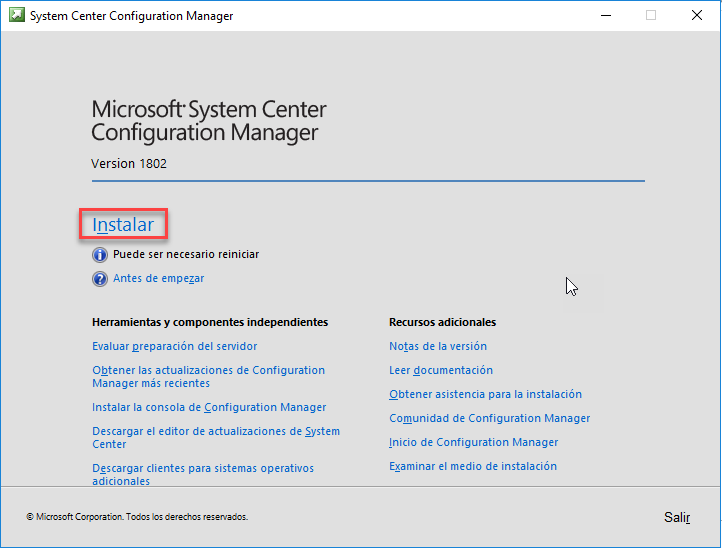Open Inicio de Configuration Manager link
Viewport: 722px width, 548px height.
473,442
